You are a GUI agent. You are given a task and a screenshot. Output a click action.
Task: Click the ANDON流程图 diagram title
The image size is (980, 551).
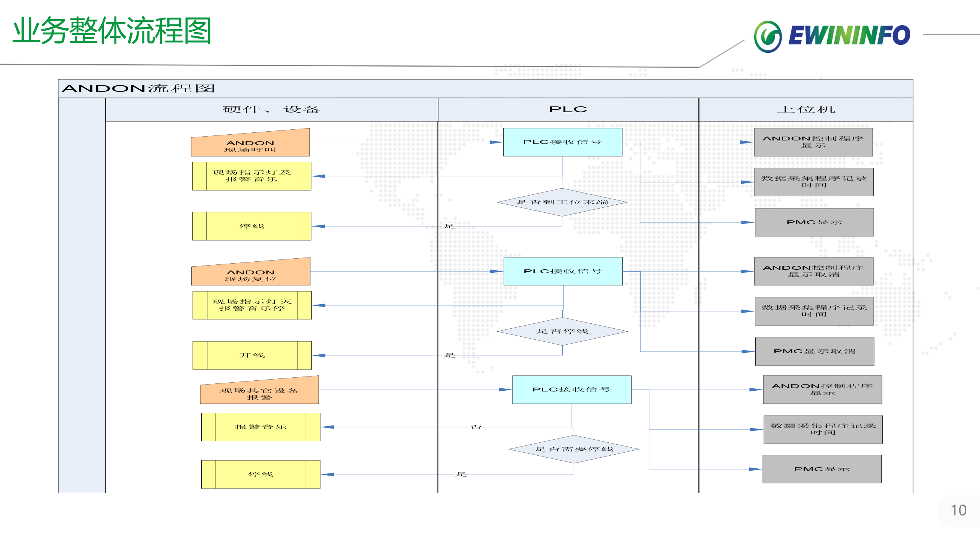(138, 89)
